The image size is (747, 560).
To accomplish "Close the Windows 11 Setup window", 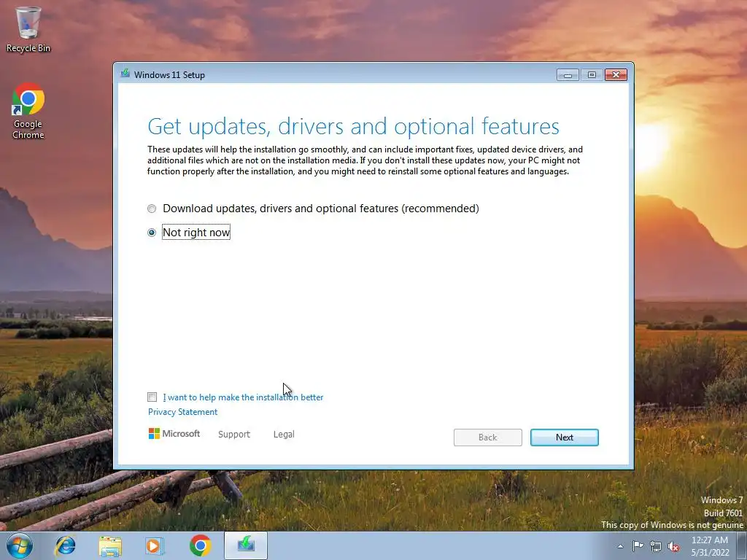I will [616, 75].
